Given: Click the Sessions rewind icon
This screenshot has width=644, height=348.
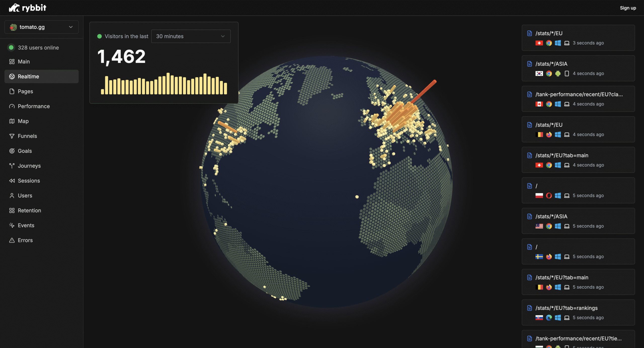Looking at the screenshot, I should pos(12,181).
